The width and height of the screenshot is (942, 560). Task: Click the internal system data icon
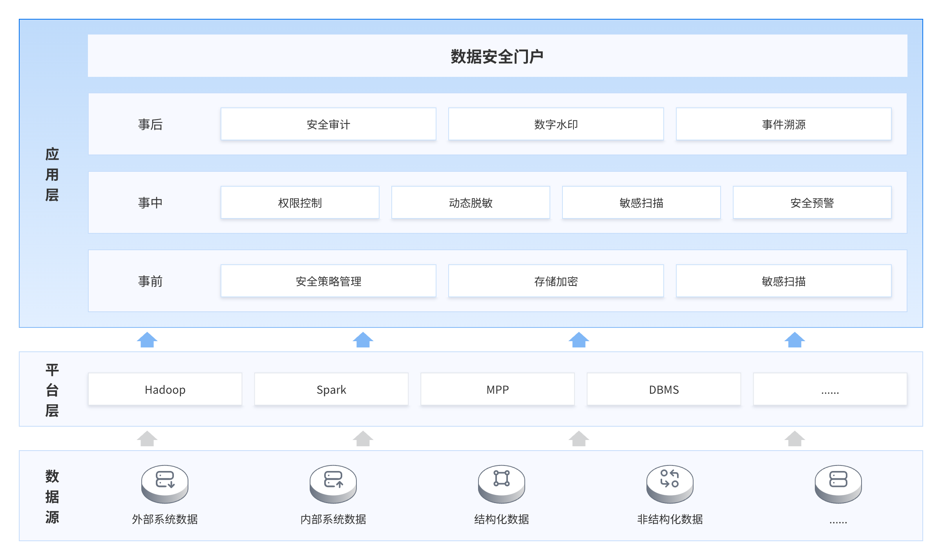point(333,483)
